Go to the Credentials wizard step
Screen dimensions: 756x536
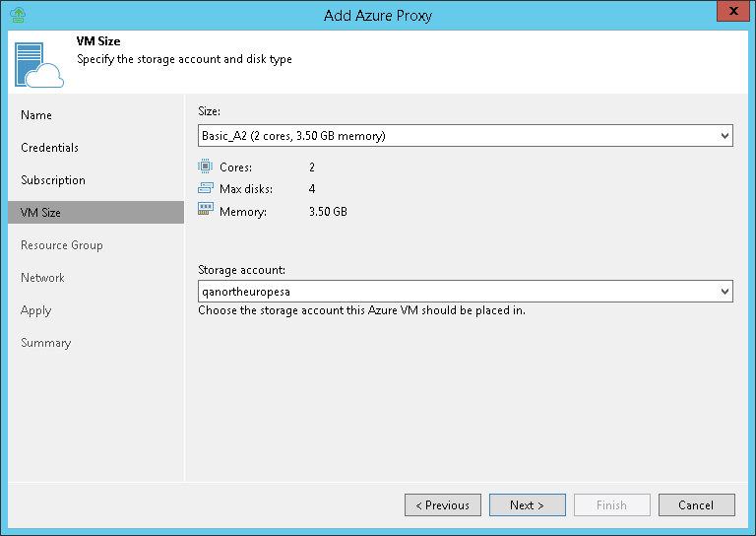click(49, 148)
